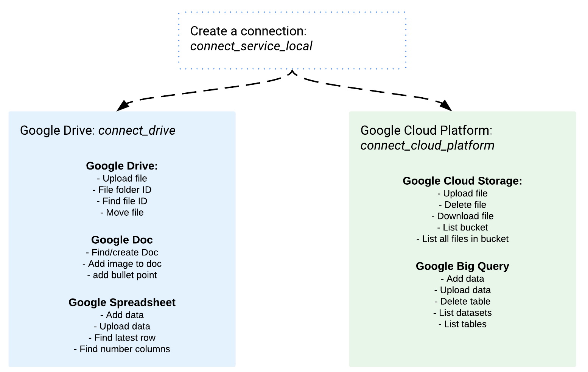Click the italic 'connect_drive' label
This screenshot has width=588, height=372.
point(137,131)
